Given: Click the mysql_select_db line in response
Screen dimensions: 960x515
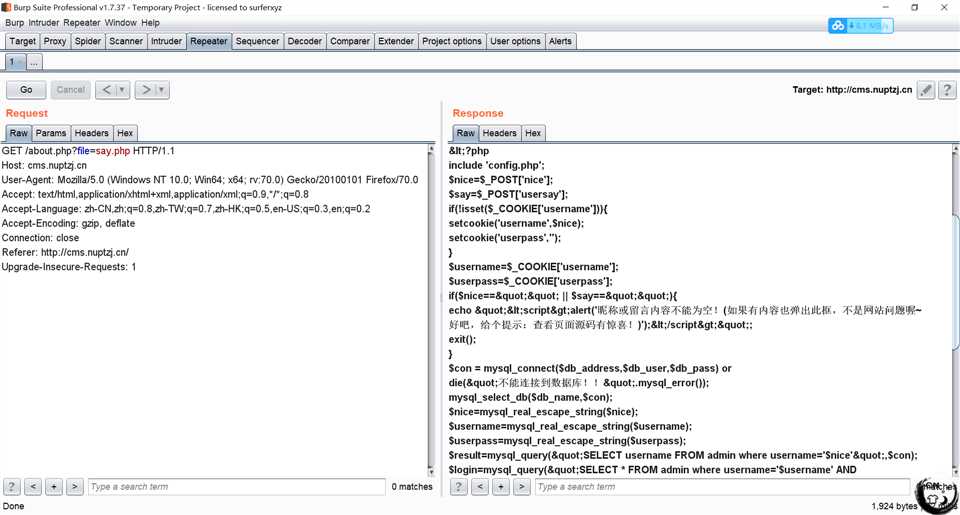Looking at the screenshot, I should pyautogui.click(x=530, y=397).
